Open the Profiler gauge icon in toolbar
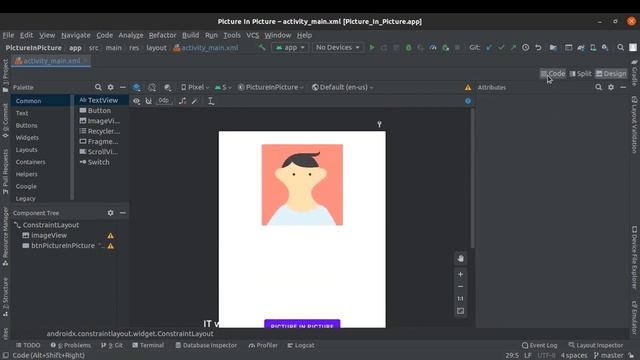The width and height of the screenshot is (640, 360). pyautogui.click(x=433, y=48)
